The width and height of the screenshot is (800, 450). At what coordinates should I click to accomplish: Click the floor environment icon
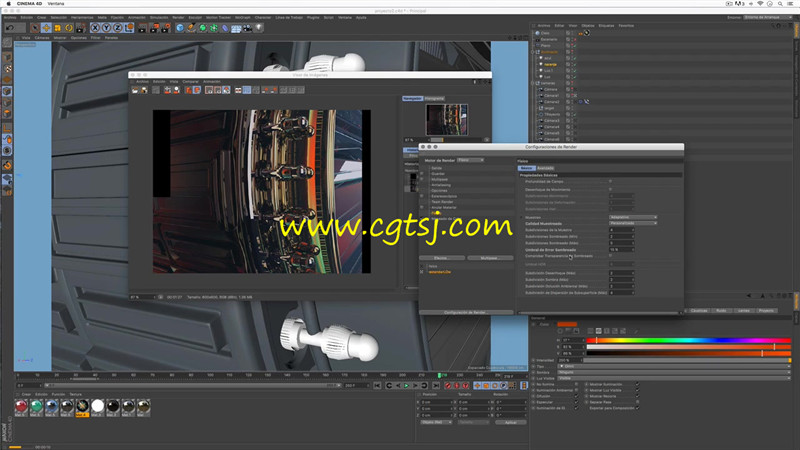tap(236, 28)
